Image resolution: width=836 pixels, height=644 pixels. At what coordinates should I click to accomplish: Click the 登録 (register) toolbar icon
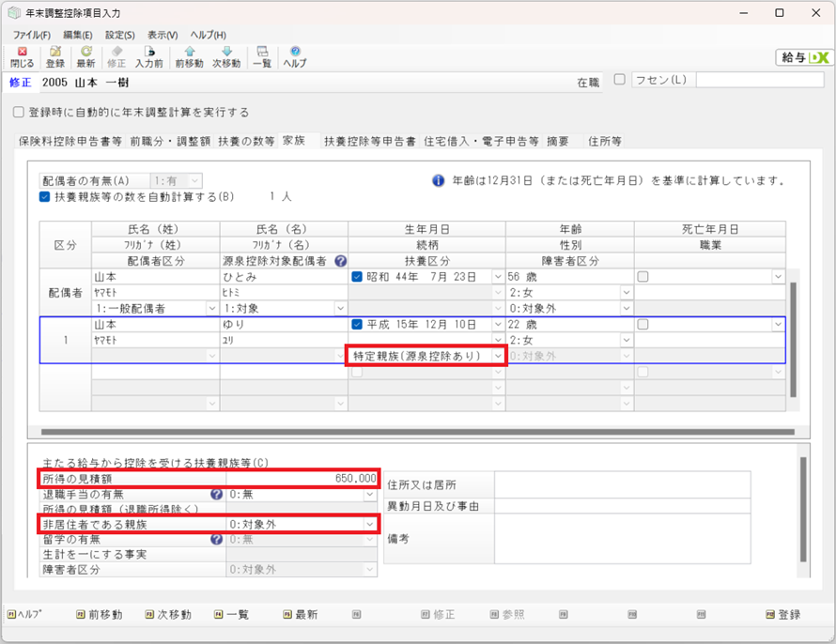[x=55, y=56]
